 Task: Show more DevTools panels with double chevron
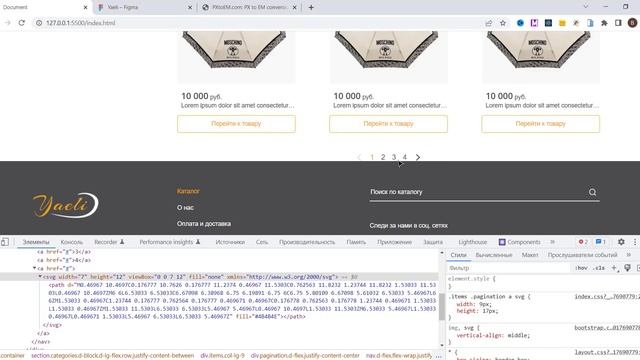click(553, 242)
